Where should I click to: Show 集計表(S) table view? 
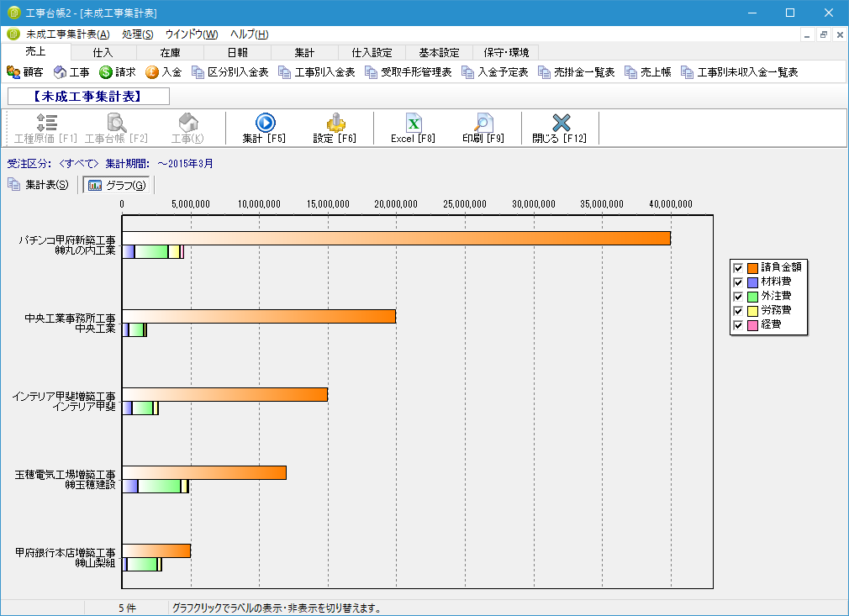tap(39, 185)
